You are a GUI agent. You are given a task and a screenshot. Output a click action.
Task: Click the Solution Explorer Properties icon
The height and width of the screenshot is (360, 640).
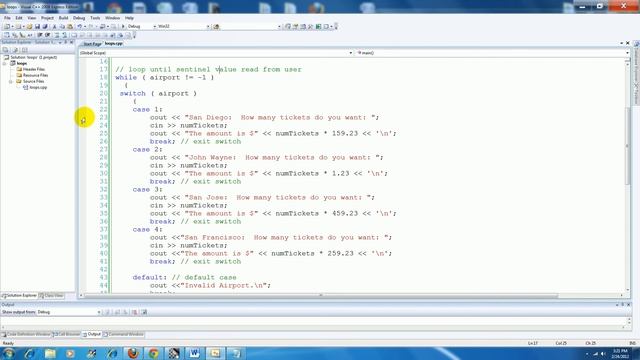[6, 50]
